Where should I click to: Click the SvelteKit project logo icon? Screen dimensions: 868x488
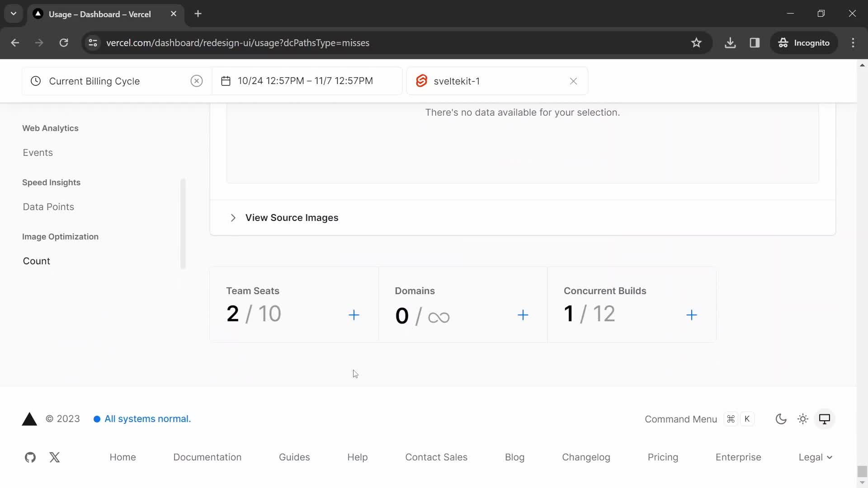tap(421, 81)
